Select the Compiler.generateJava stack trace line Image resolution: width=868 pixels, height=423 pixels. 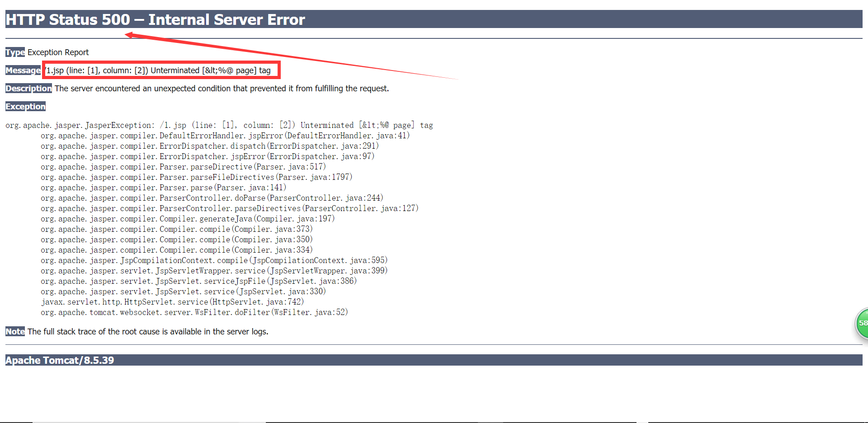click(188, 218)
